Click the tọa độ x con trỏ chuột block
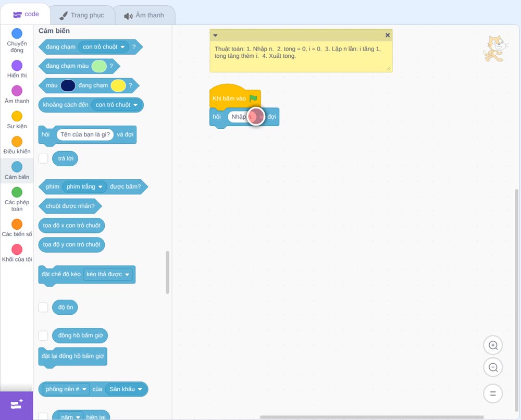 [71, 226]
